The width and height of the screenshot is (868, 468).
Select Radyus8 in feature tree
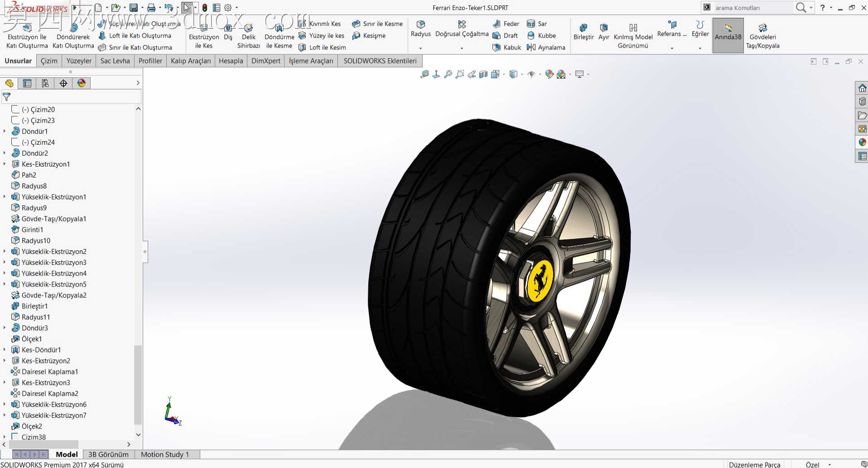pyautogui.click(x=29, y=186)
